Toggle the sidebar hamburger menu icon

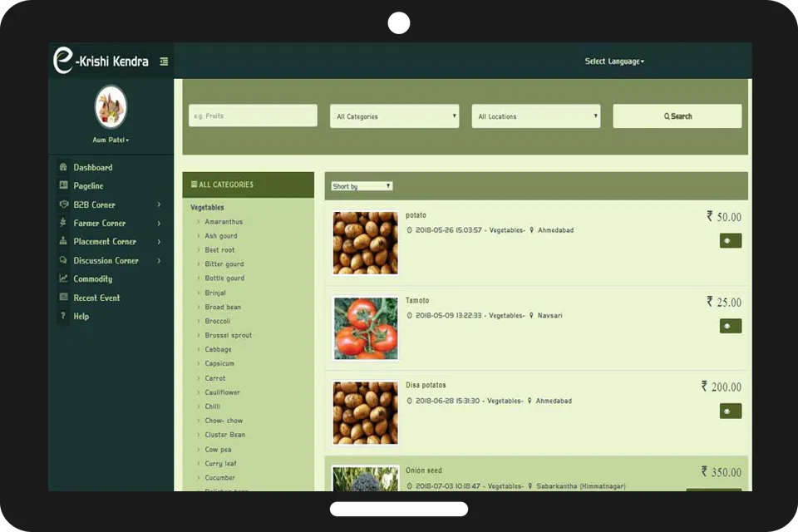coord(164,62)
